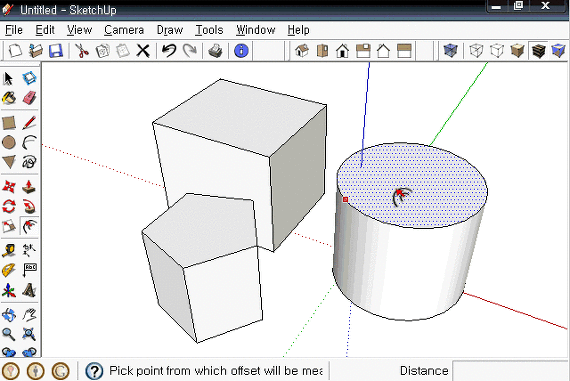Switch to Back view outline house
The image size is (570, 381).
coord(384,51)
